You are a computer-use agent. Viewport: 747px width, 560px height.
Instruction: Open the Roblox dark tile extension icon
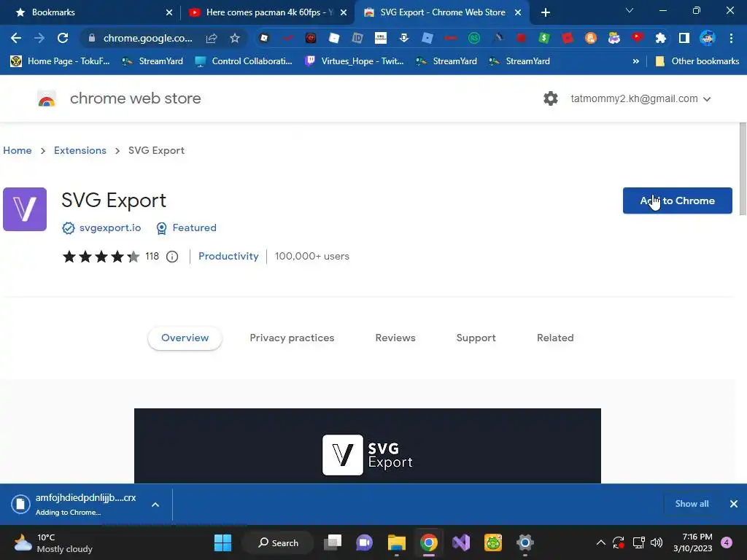[264, 38]
